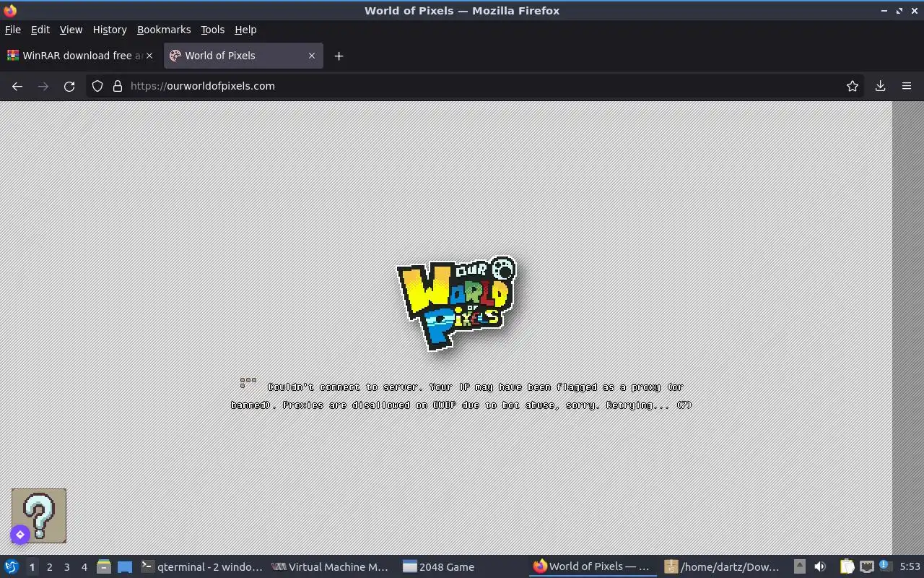Open a new tab
924x578 pixels.
pyautogui.click(x=339, y=56)
